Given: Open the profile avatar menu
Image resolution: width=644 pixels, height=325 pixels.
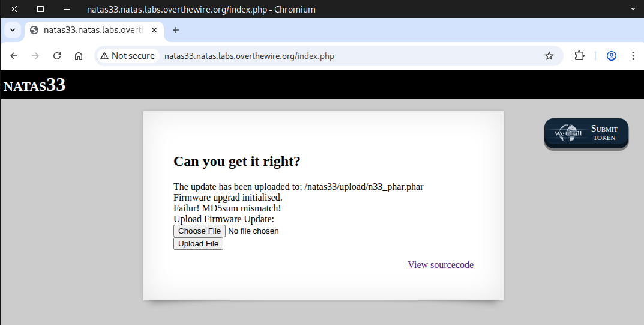Looking at the screenshot, I should pyautogui.click(x=612, y=56).
